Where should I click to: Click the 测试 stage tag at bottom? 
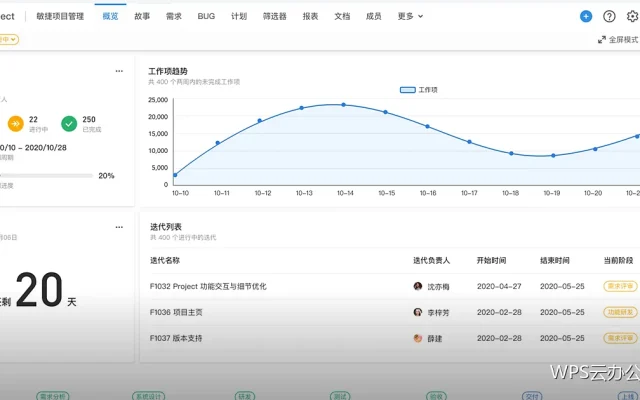340,396
